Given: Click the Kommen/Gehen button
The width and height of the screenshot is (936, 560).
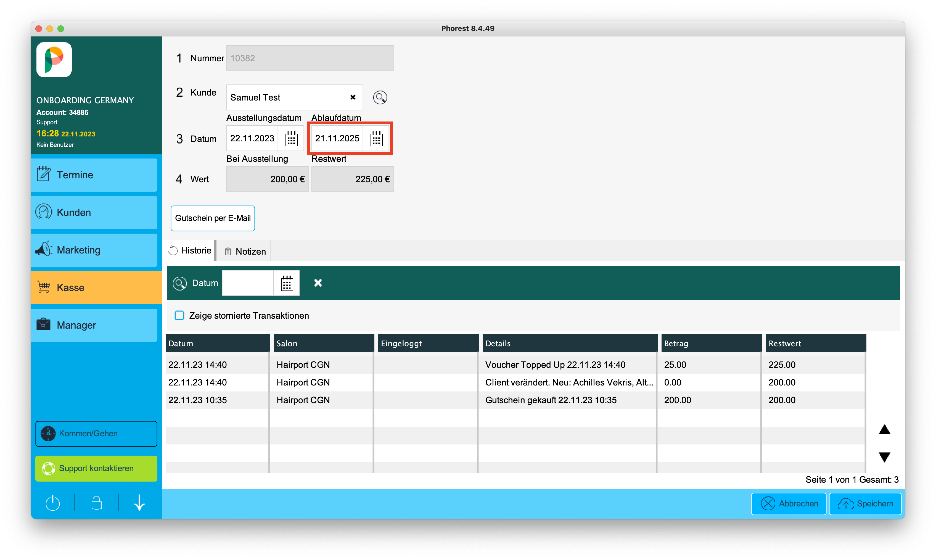Looking at the screenshot, I should click(x=96, y=434).
